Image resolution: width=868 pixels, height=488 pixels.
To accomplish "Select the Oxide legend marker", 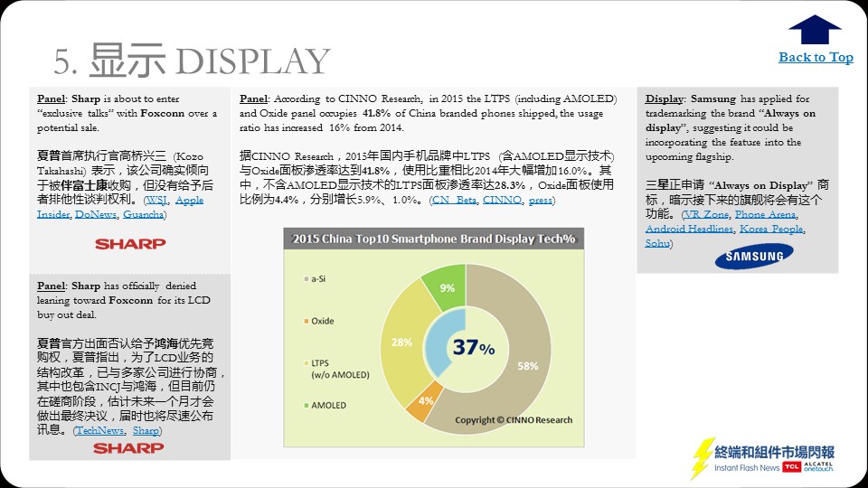I will [x=307, y=321].
